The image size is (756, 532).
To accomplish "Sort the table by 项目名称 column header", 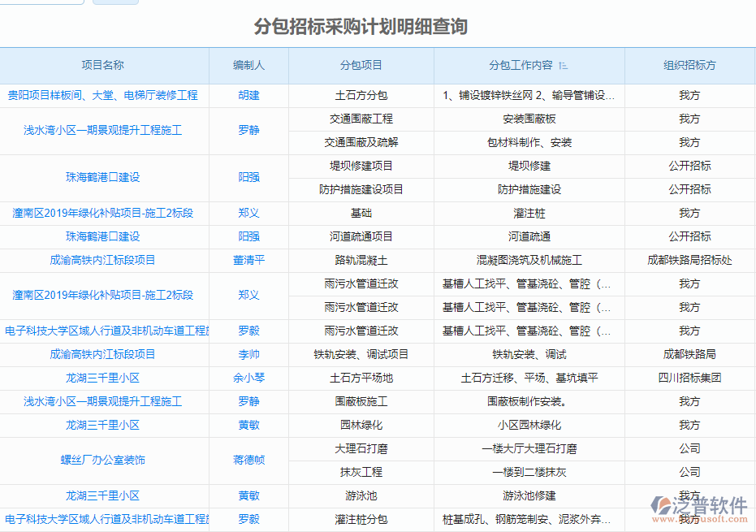I will pos(104,66).
